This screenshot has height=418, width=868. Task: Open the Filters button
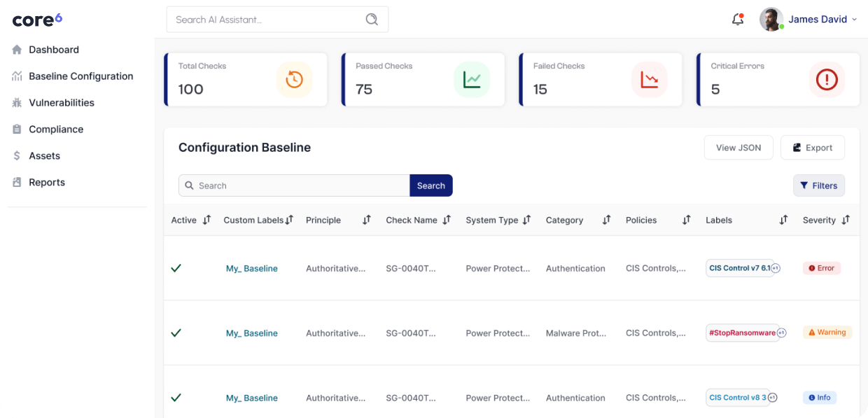tap(818, 186)
